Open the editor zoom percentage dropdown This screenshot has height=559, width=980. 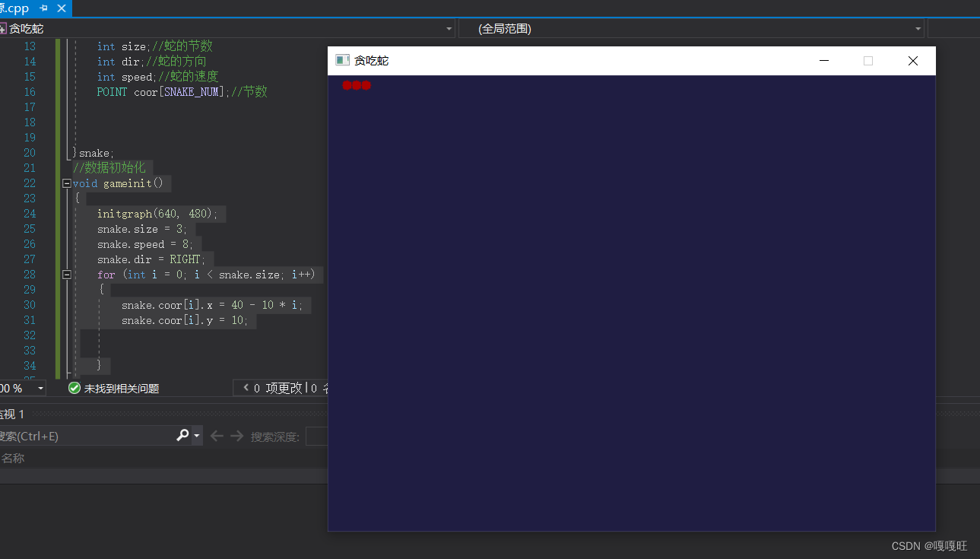40,389
